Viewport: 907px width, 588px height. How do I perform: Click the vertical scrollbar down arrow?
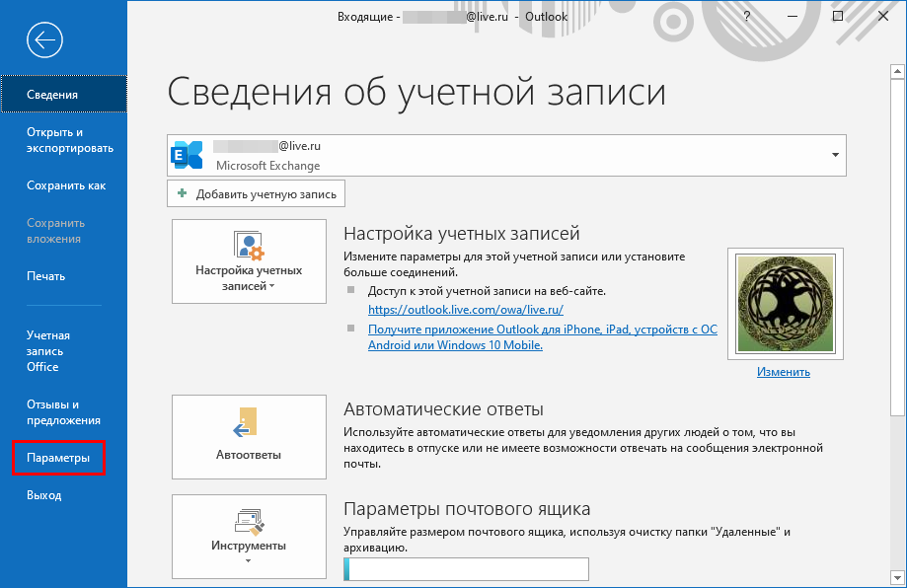[897, 576]
